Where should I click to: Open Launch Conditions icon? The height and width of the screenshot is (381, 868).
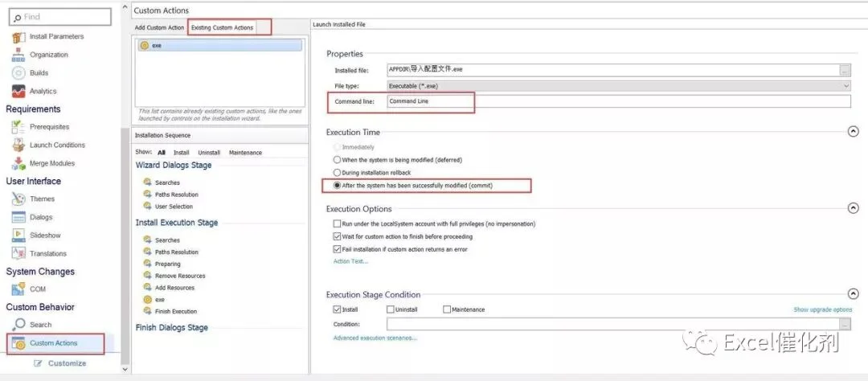point(18,145)
